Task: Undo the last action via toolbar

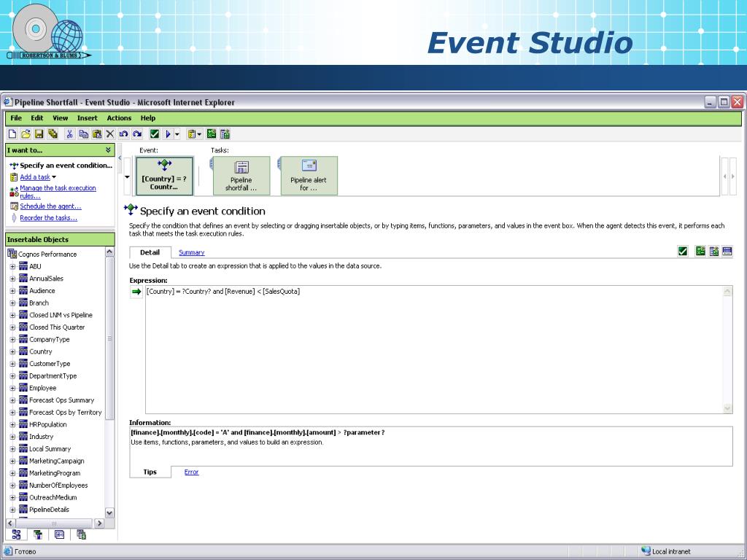Action: point(123,134)
